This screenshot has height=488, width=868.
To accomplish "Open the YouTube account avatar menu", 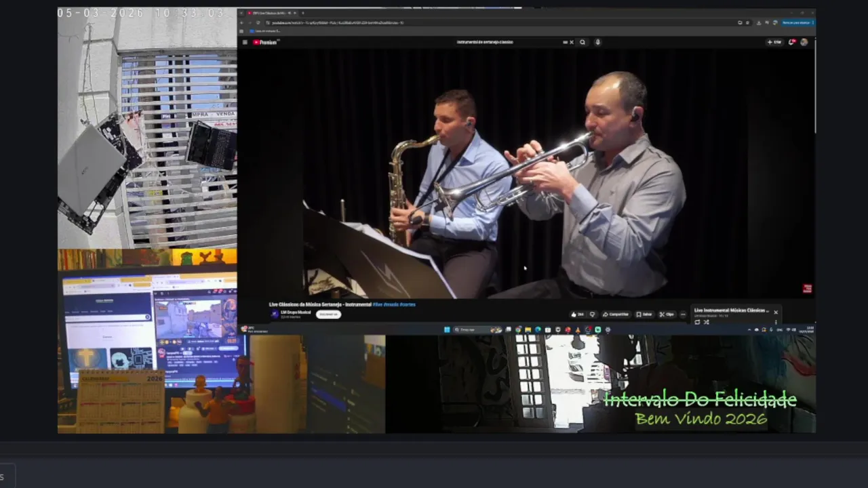I will pos(804,42).
